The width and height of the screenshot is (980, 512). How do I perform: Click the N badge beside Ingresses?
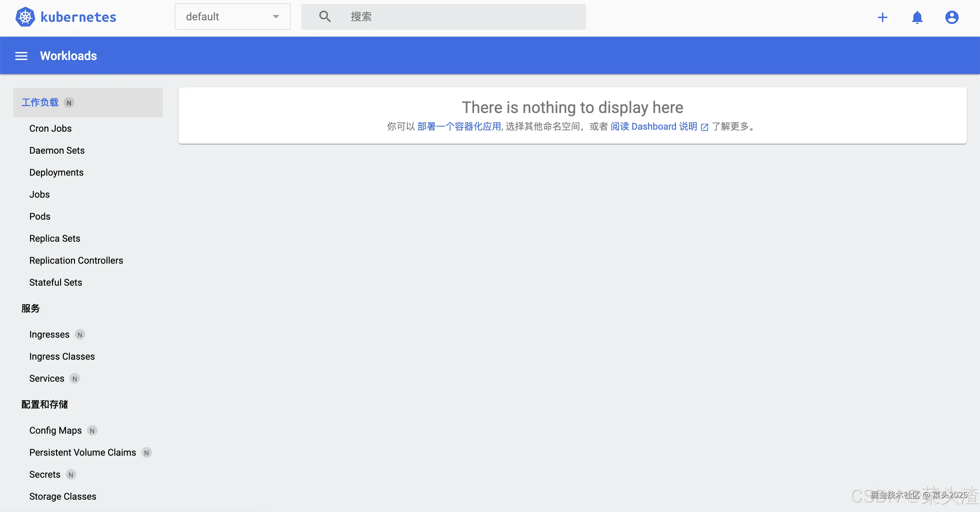tap(80, 335)
